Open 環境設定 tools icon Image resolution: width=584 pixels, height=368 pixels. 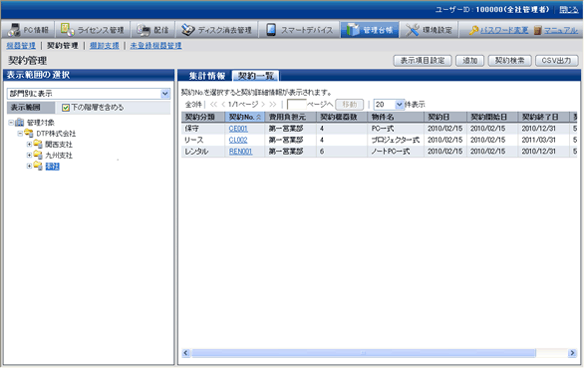point(412,30)
